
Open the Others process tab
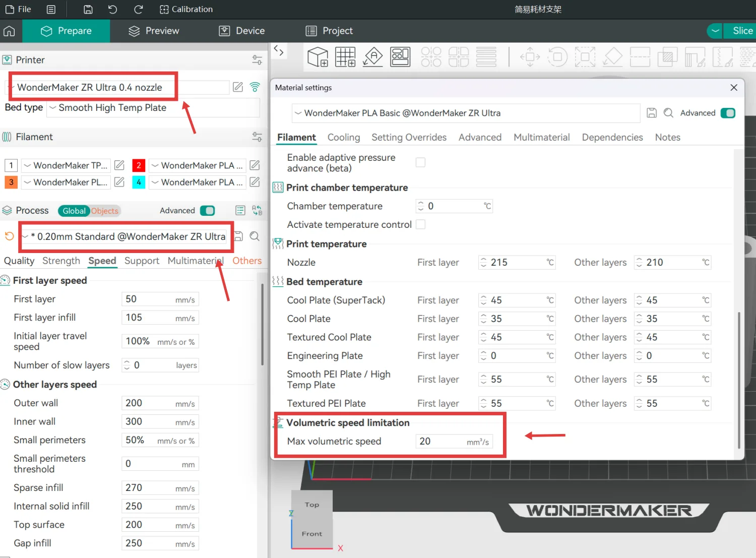coord(247,261)
